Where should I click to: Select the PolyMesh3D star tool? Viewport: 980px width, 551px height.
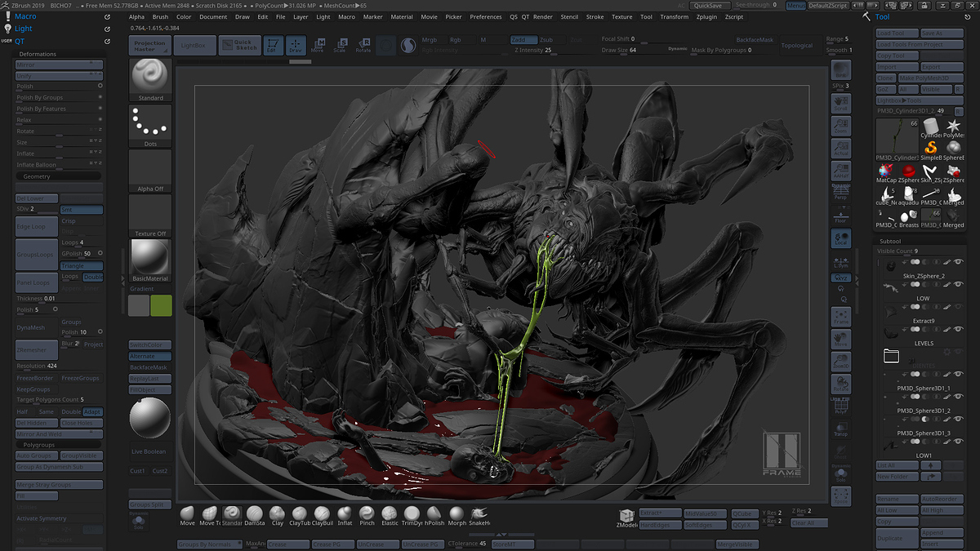point(954,127)
